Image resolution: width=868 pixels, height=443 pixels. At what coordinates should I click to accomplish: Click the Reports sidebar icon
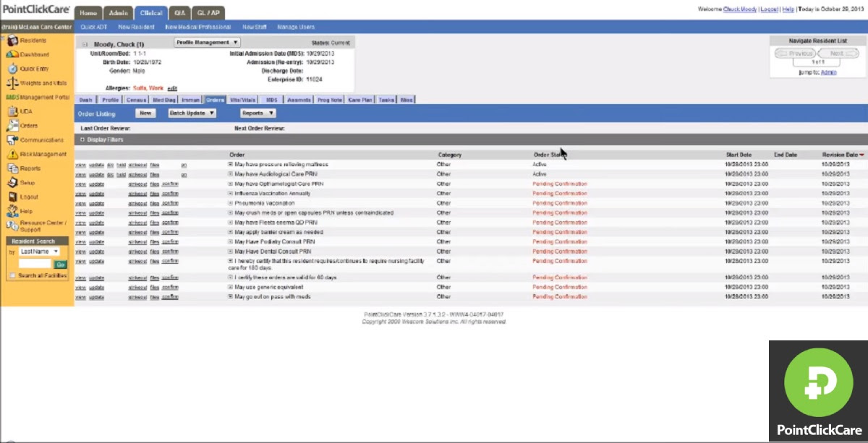click(x=12, y=168)
